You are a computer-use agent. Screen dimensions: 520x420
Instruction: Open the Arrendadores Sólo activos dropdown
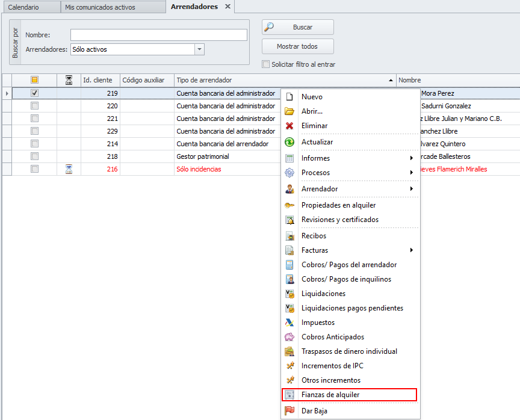tap(200, 49)
